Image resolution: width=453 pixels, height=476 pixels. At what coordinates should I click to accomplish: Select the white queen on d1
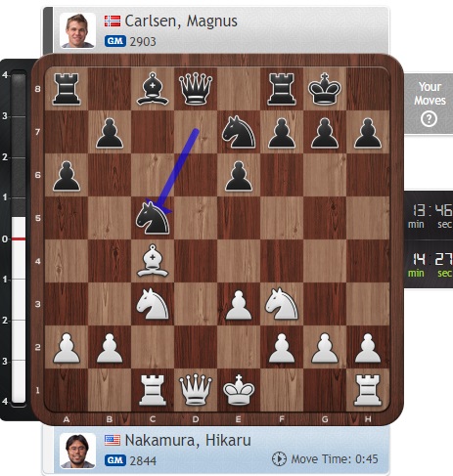(x=196, y=390)
